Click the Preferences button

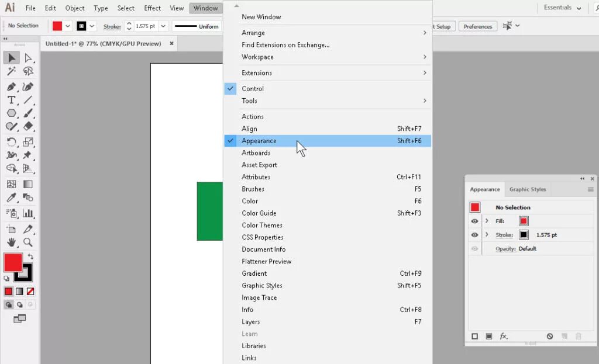477,26
